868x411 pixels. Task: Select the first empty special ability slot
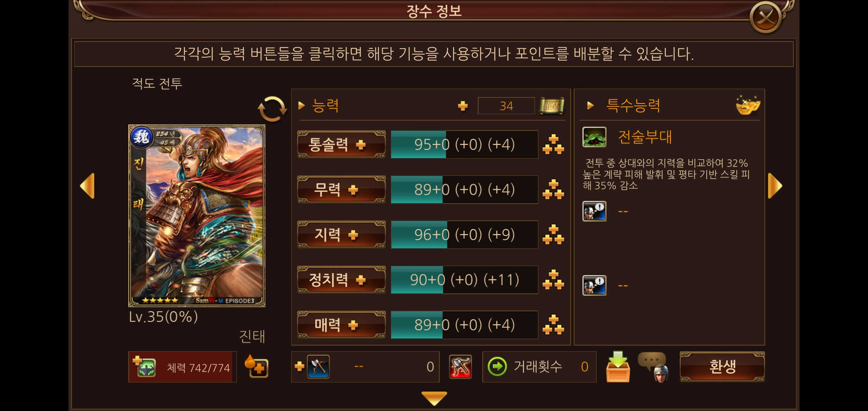[594, 211]
